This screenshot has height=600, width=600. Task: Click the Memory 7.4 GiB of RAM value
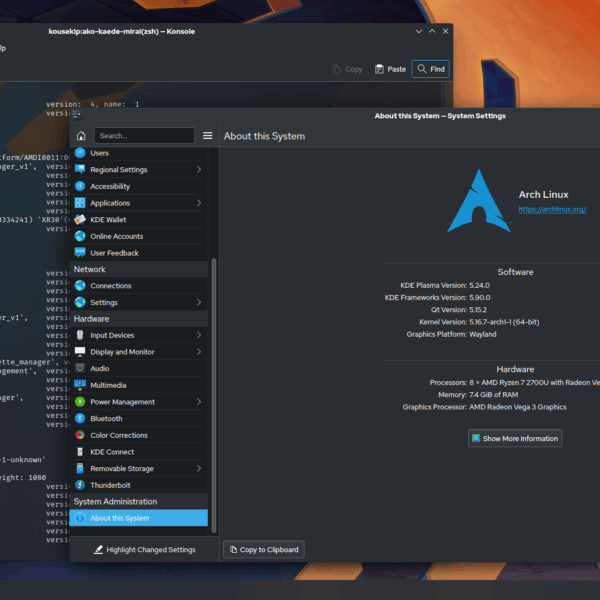[494, 395]
